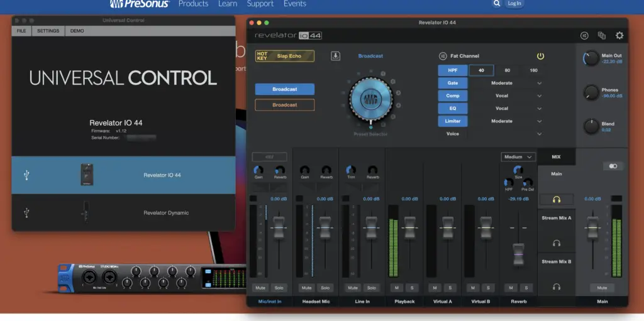The width and height of the screenshot is (644, 321).
Task: Click the copy-windows icon beside the settings gear
Action: [602, 36]
